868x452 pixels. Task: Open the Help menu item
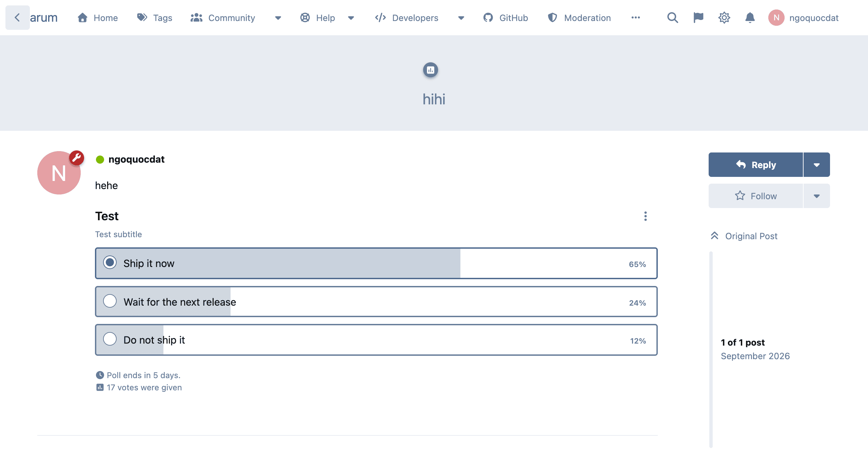(318, 18)
